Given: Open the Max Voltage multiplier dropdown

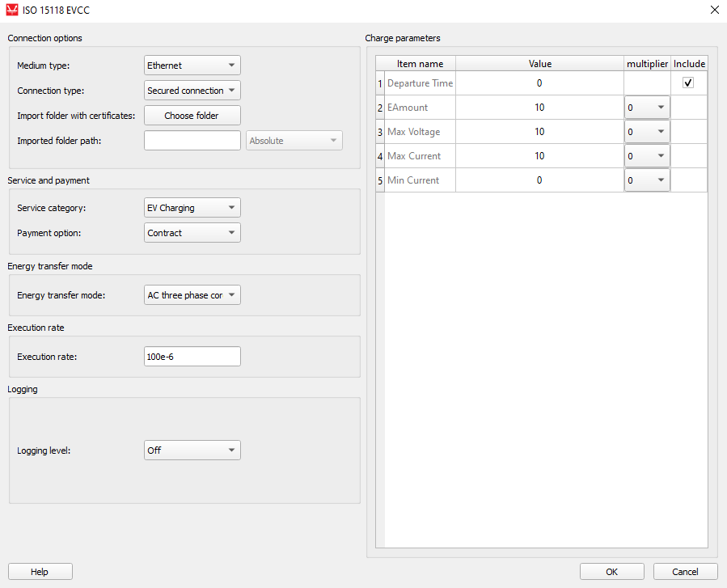Looking at the screenshot, I should (647, 132).
